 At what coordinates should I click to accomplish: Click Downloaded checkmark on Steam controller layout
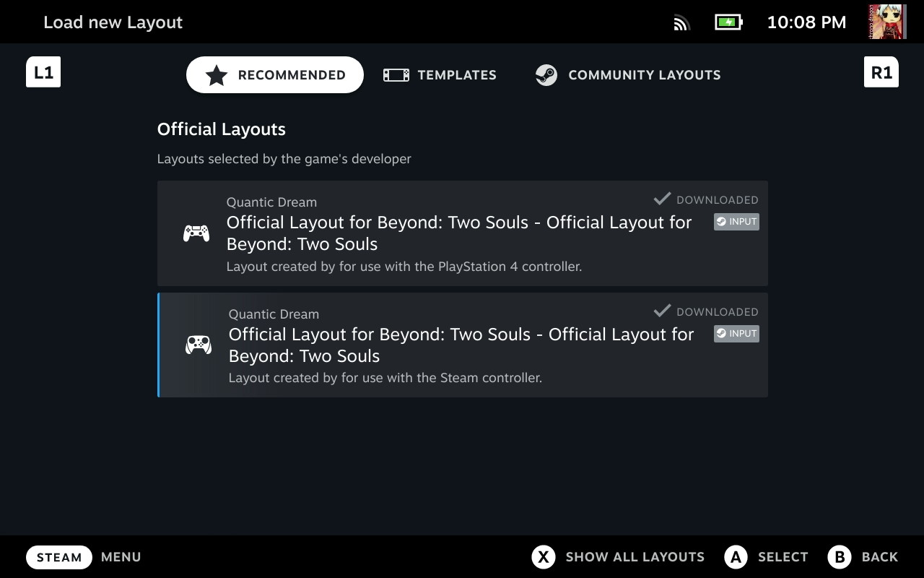(x=662, y=311)
